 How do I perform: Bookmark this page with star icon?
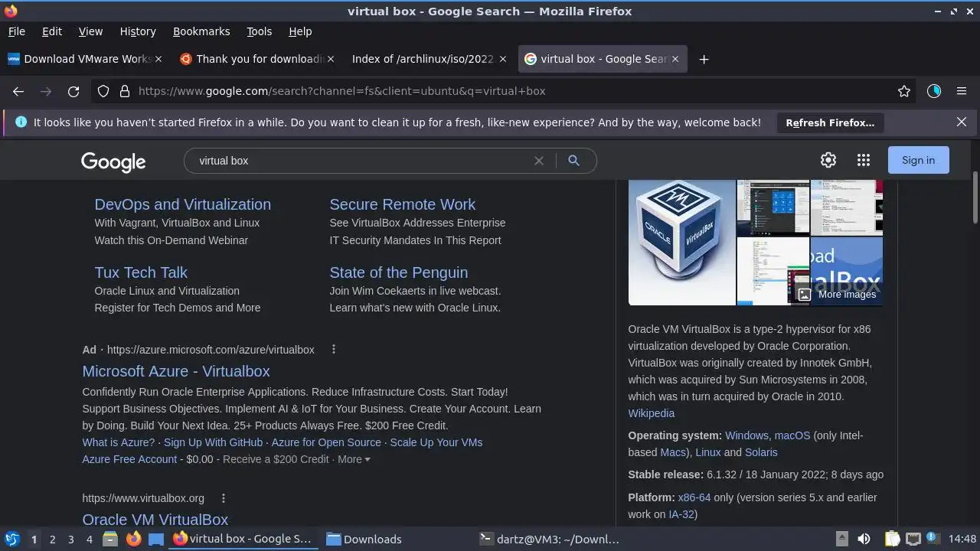[904, 91]
